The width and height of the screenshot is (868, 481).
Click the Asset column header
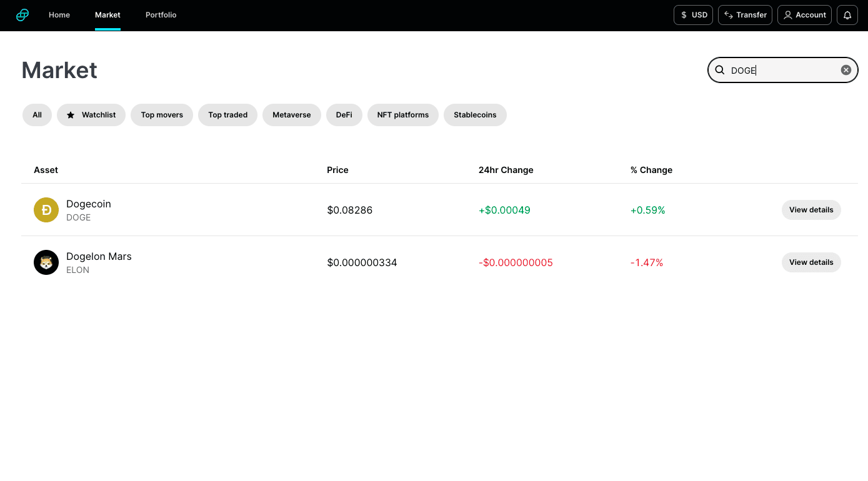[46, 170]
